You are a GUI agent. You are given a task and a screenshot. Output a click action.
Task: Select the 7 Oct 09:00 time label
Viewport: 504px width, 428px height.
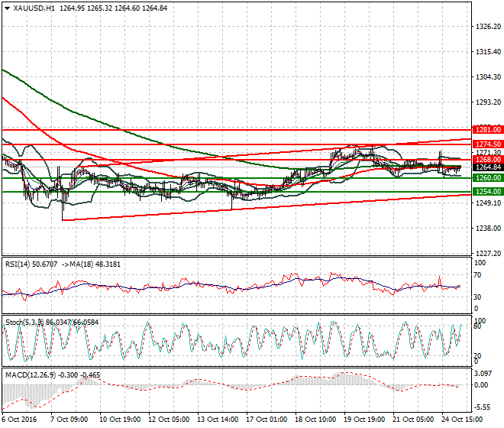pos(69,420)
